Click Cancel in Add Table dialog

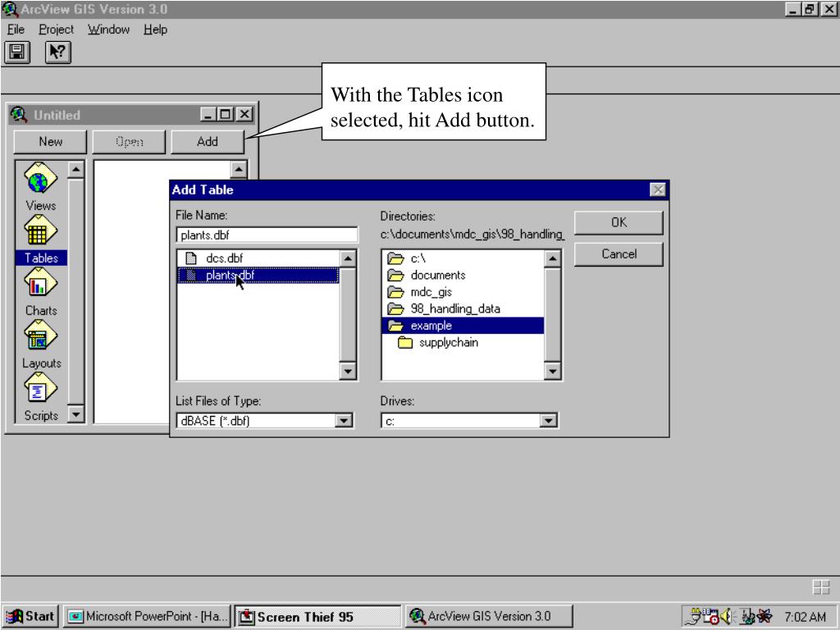coord(619,254)
